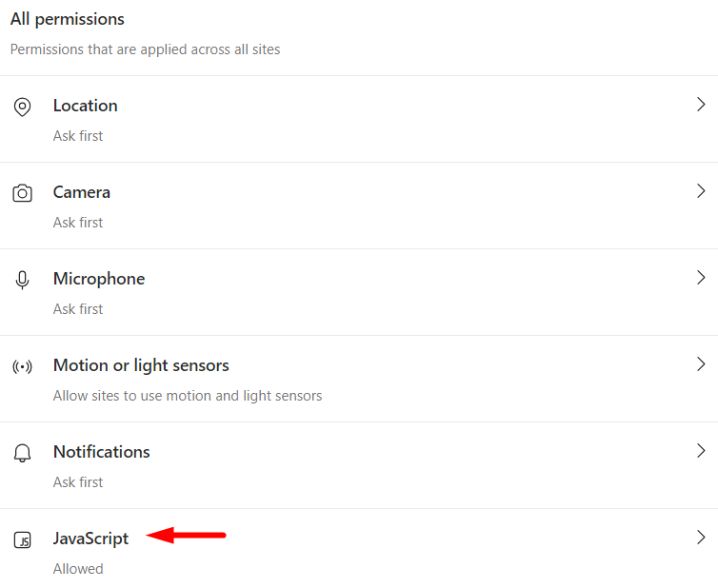Expand JavaScript permission chevron

pyautogui.click(x=701, y=537)
